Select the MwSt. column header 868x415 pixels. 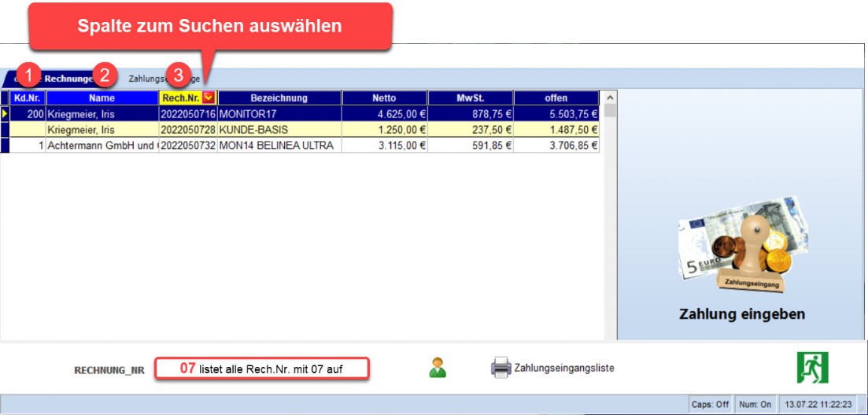click(470, 98)
